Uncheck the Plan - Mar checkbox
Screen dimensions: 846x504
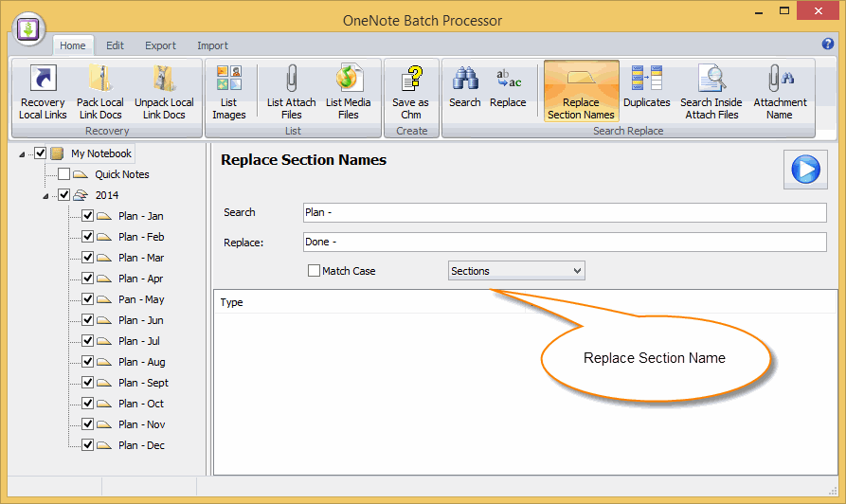(87, 258)
